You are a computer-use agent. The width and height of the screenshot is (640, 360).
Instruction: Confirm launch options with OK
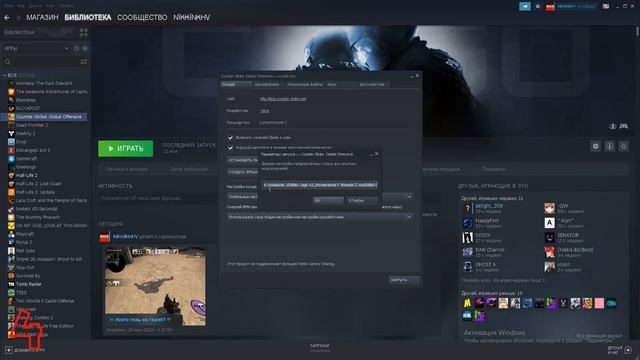328,200
